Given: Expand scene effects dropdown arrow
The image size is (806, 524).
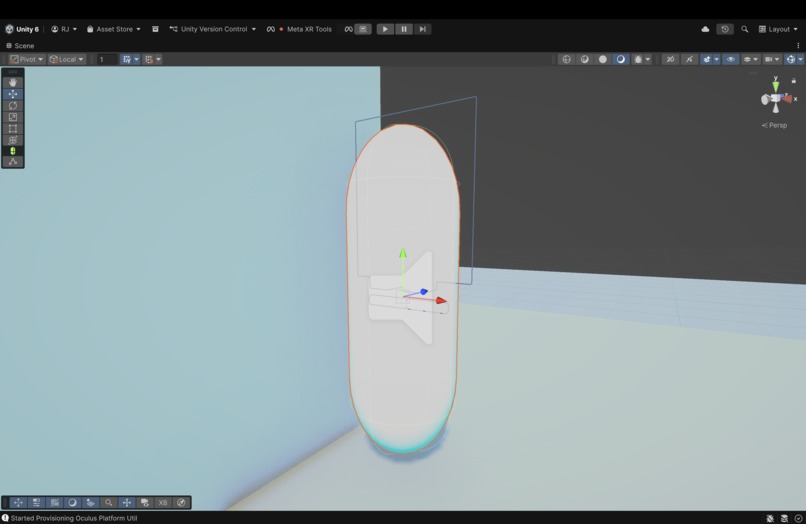Looking at the screenshot, I should tap(717, 59).
